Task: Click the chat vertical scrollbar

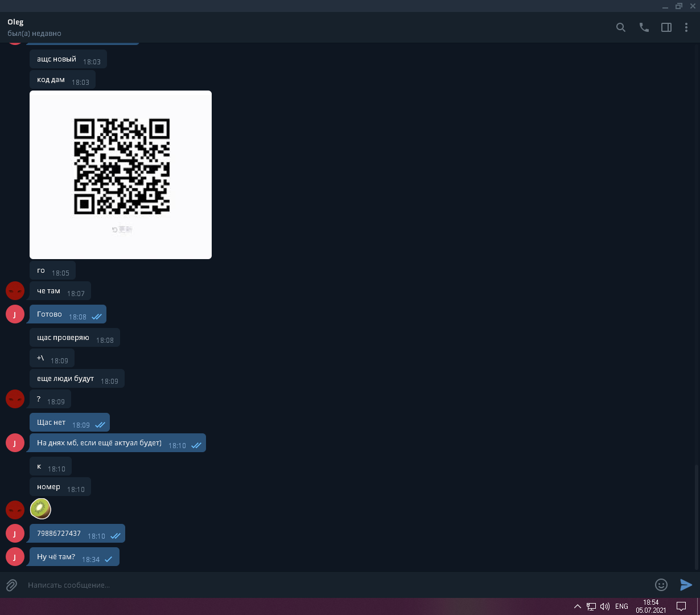Action: pos(697,512)
